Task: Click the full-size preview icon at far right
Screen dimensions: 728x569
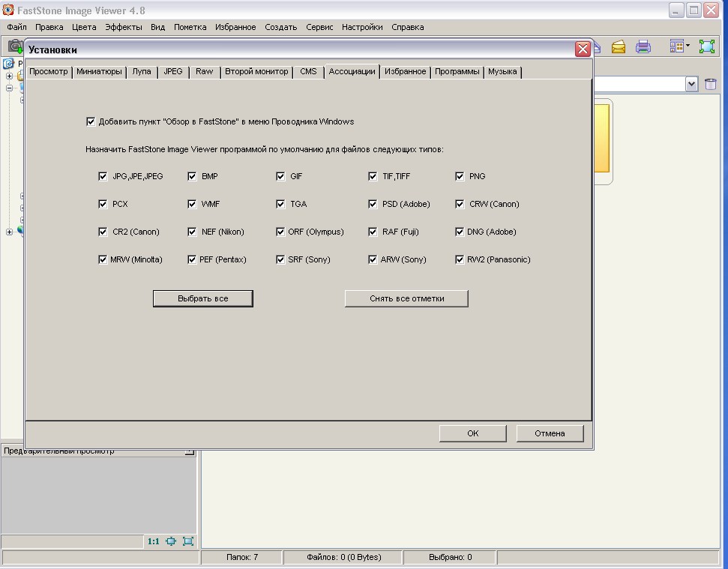Action: (x=188, y=541)
